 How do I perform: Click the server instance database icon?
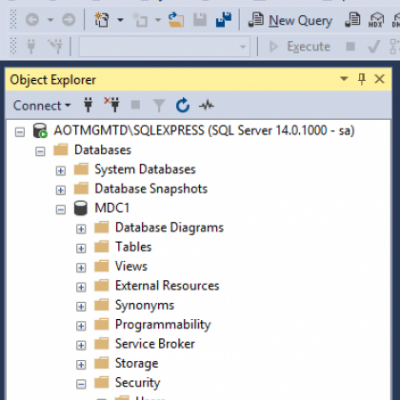(x=40, y=131)
